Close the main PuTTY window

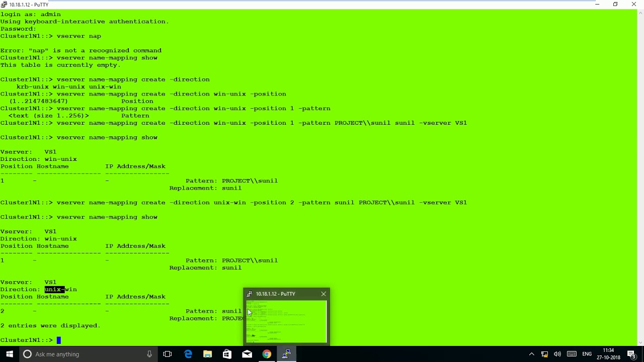[634, 5]
